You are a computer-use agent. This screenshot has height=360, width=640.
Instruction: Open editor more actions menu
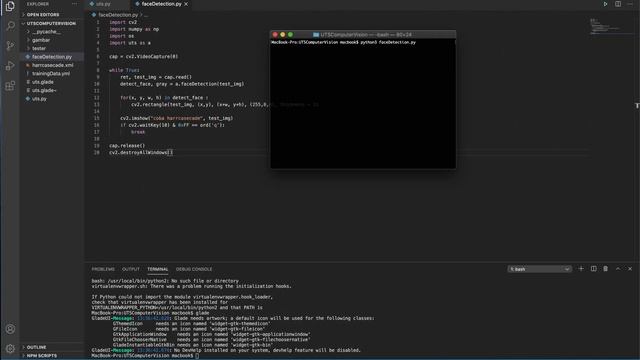(x=630, y=4)
